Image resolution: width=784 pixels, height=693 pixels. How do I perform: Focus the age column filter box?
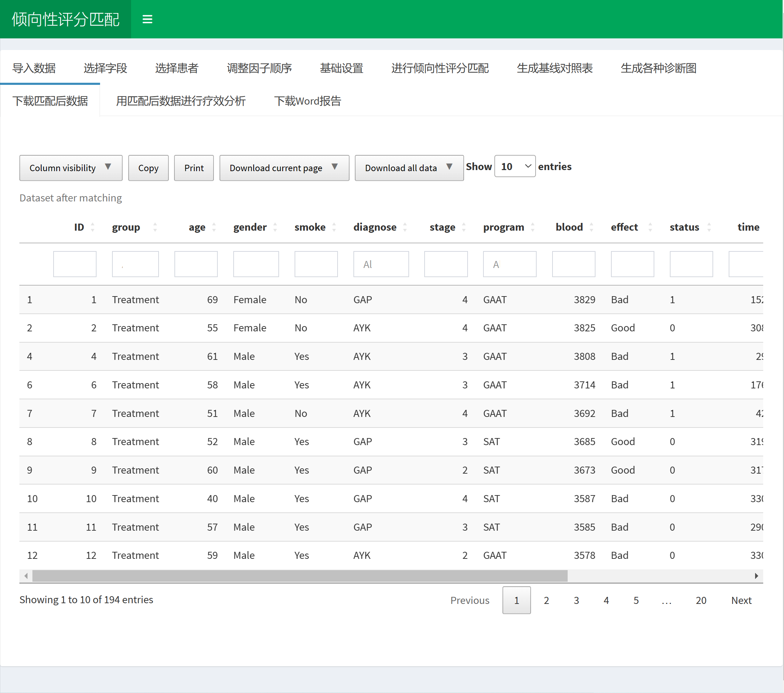196,264
